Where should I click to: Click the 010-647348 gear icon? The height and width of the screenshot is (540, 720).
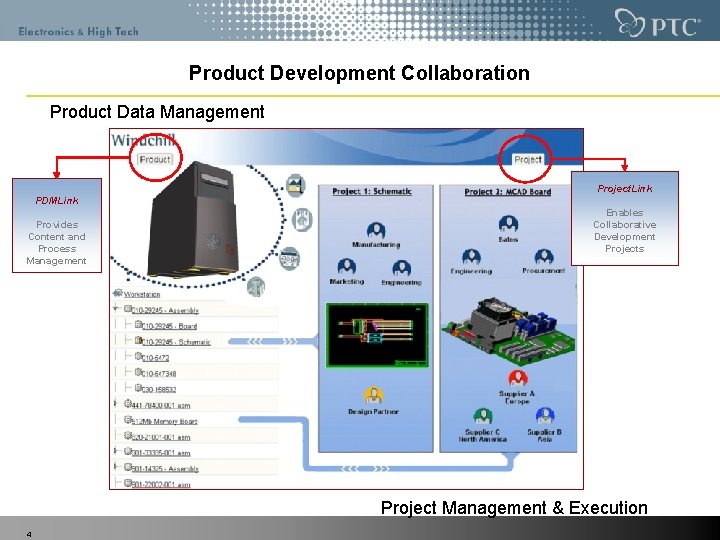139,372
